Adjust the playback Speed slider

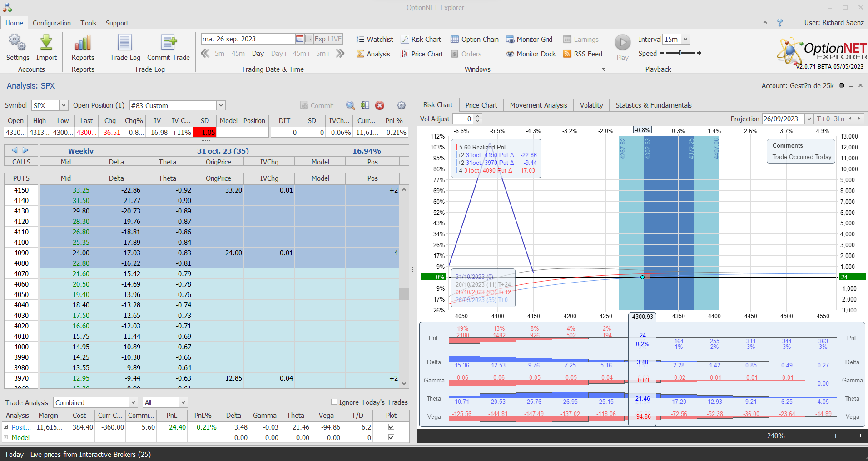[680, 53]
